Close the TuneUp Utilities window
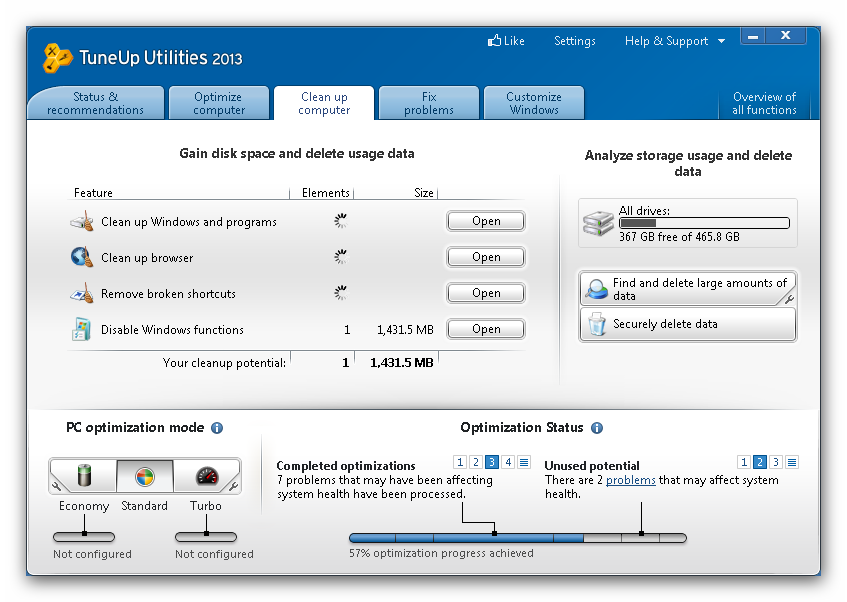Viewport: 847px width, 602px height. [786, 36]
